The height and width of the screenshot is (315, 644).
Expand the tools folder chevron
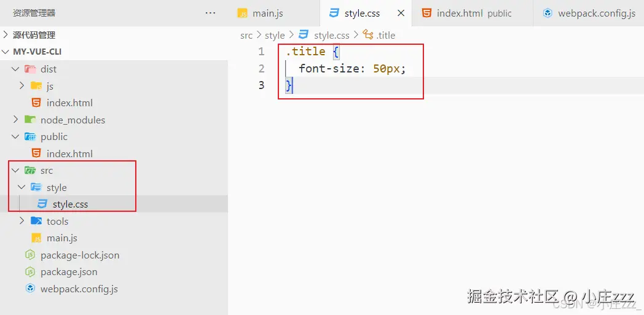tap(22, 221)
